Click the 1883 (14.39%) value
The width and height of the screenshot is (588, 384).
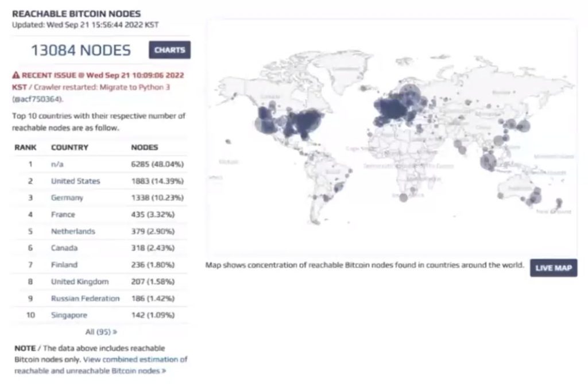coord(157,181)
